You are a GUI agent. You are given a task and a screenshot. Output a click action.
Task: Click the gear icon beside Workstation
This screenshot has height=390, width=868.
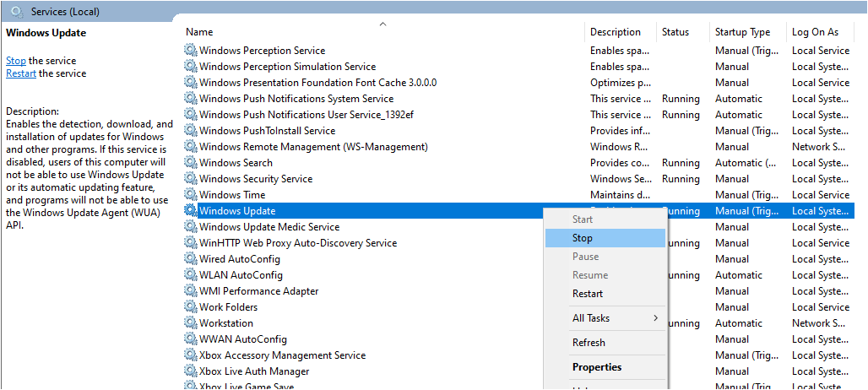pos(191,323)
